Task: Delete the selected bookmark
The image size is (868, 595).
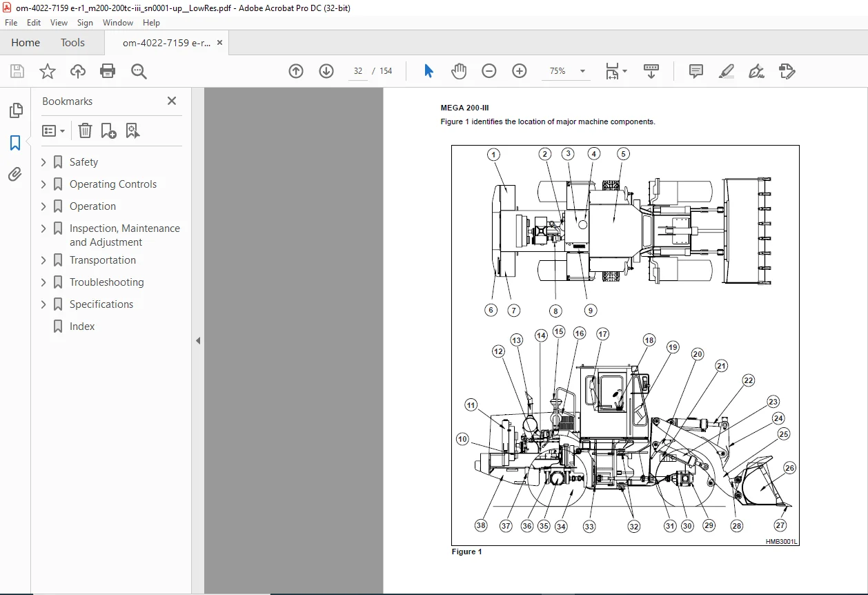Action: [85, 130]
